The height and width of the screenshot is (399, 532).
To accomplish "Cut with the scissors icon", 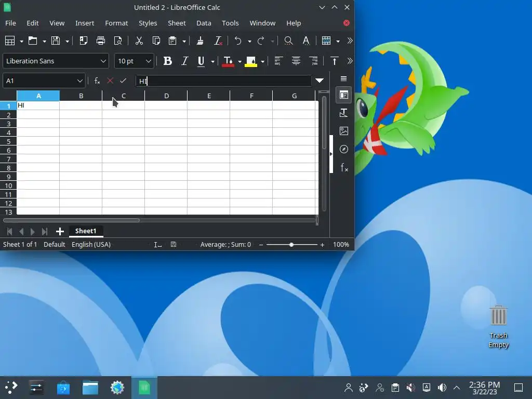I will [x=139, y=41].
